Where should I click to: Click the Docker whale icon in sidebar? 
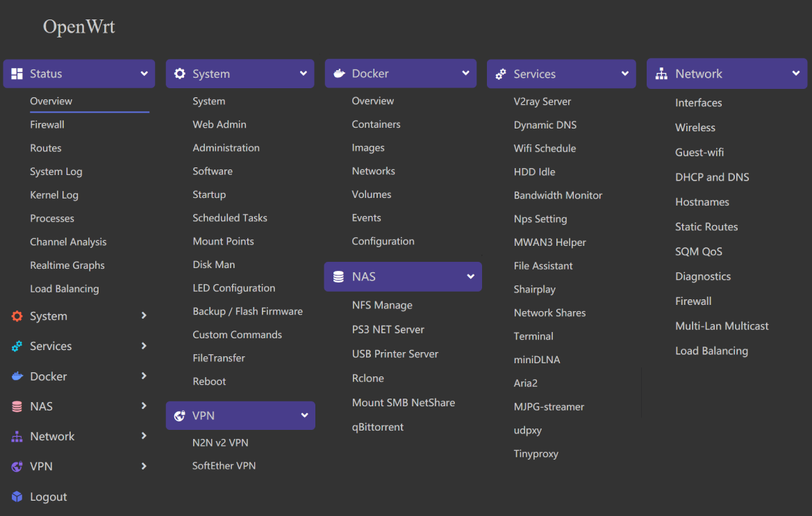pos(17,376)
